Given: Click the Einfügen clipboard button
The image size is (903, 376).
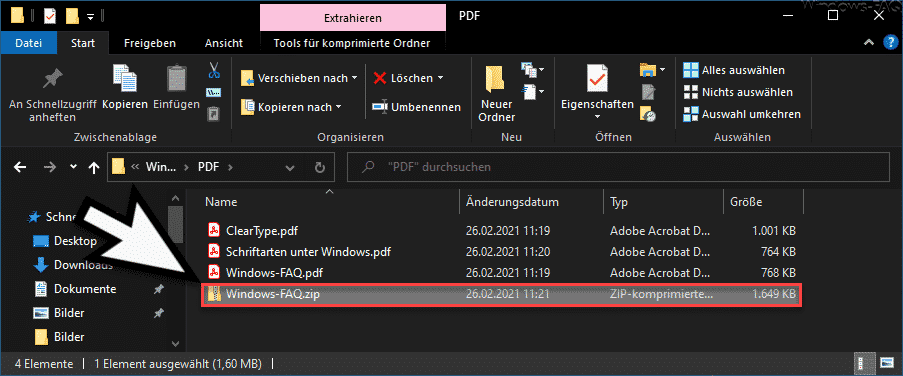Looking at the screenshot, I should (x=176, y=88).
